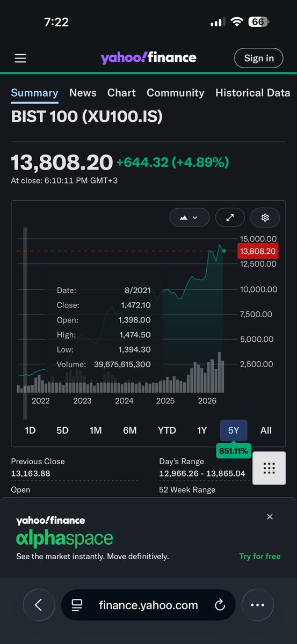Switch to the Summary tab
Image resolution: width=297 pixels, height=644 pixels.
pyautogui.click(x=34, y=93)
